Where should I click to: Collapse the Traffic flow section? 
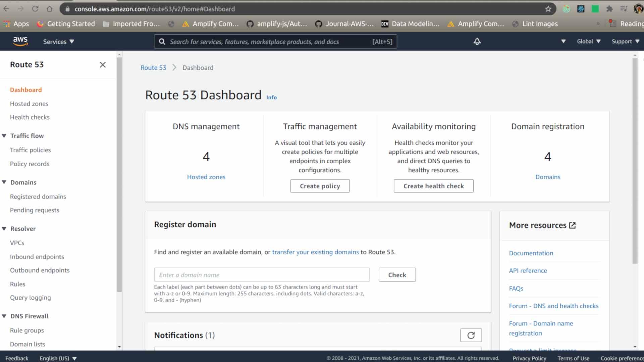(4, 136)
